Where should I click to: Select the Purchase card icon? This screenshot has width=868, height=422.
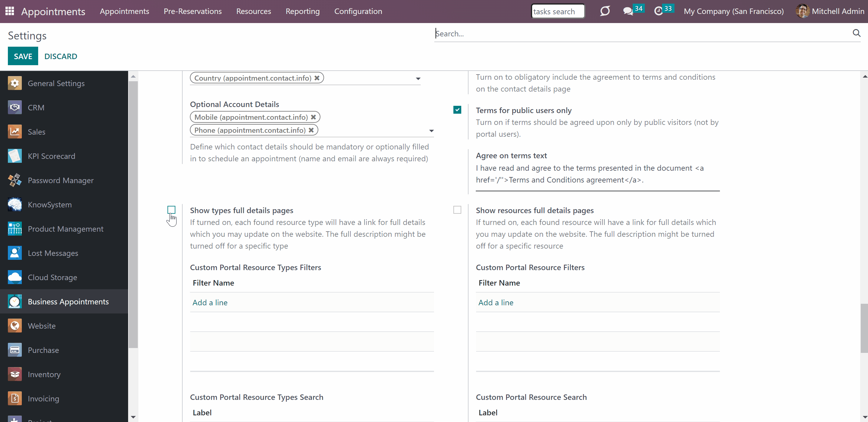15,350
